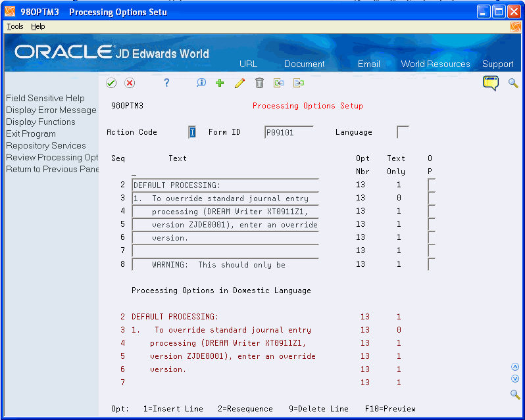Click the export document icon with right arrow
The image size is (525, 420).
click(x=298, y=83)
